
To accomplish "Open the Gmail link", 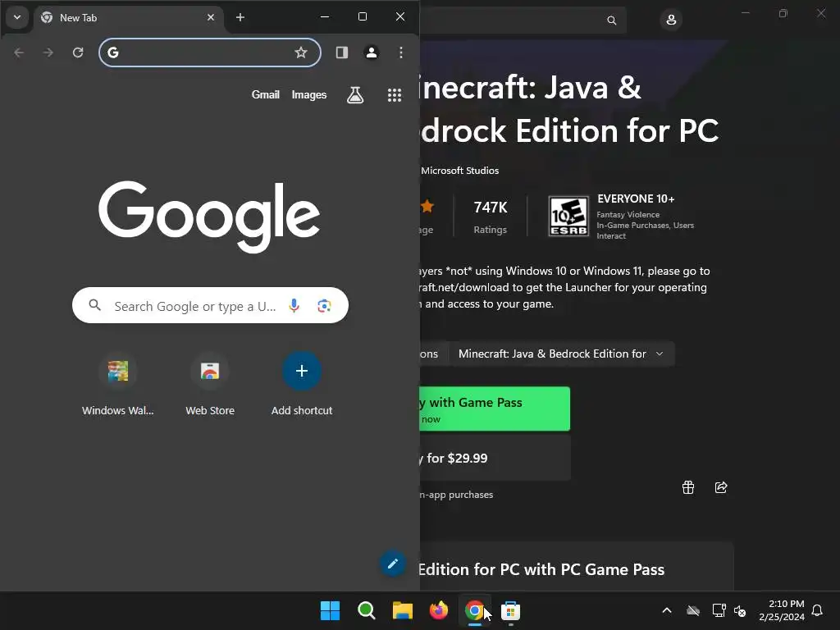I will pyautogui.click(x=266, y=95).
